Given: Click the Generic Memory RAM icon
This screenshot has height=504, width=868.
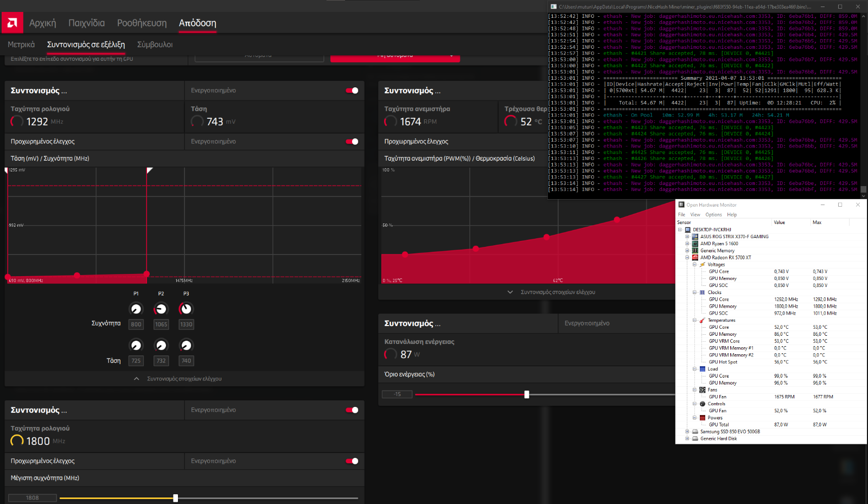Looking at the screenshot, I should [695, 251].
